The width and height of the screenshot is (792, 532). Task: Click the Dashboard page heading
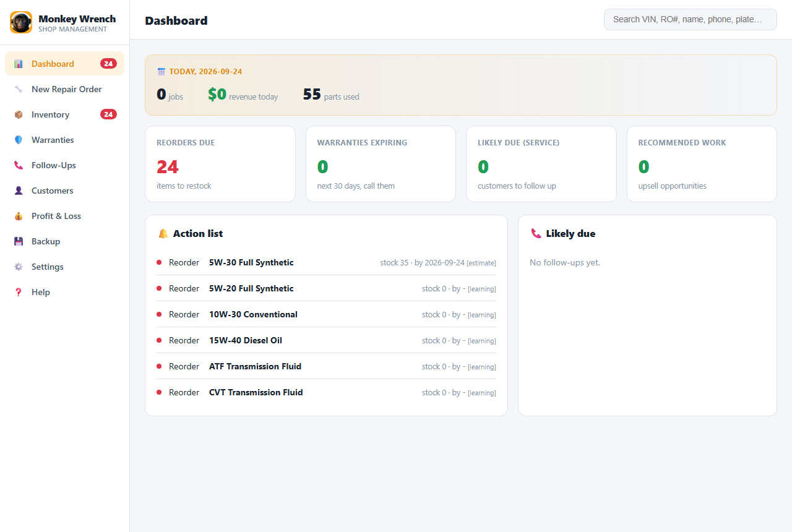(x=176, y=20)
